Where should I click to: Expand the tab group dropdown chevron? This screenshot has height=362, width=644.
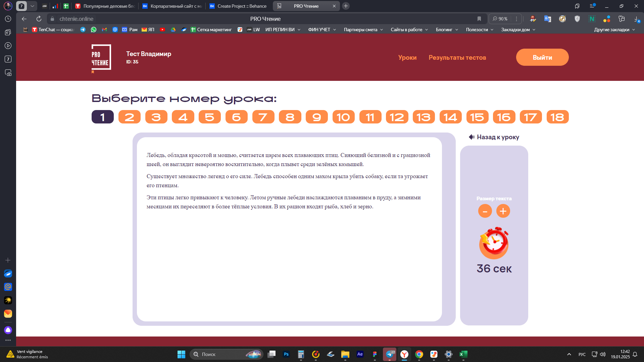(x=32, y=6)
